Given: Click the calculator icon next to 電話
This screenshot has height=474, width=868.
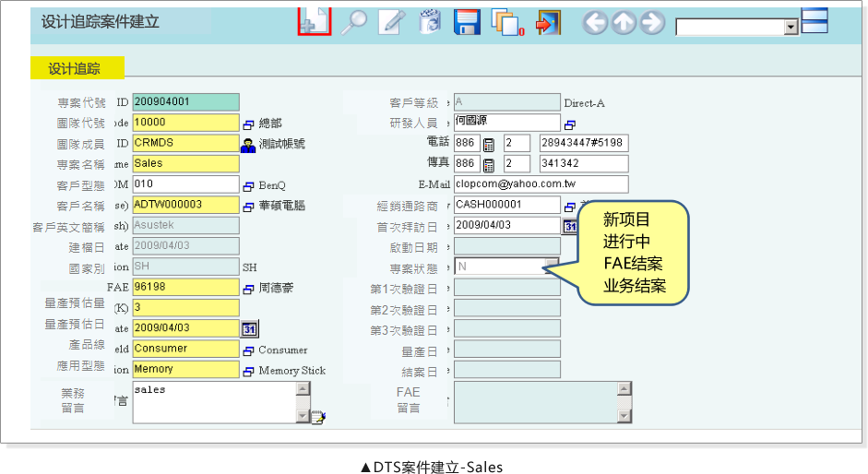Looking at the screenshot, I should click(x=489, y=144).
